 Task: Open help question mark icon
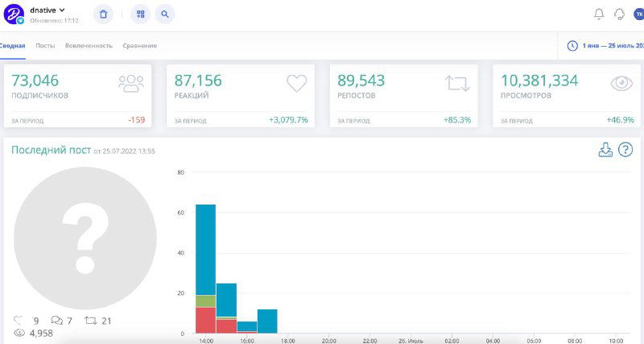pyautogui.click(x=625, y=150)
